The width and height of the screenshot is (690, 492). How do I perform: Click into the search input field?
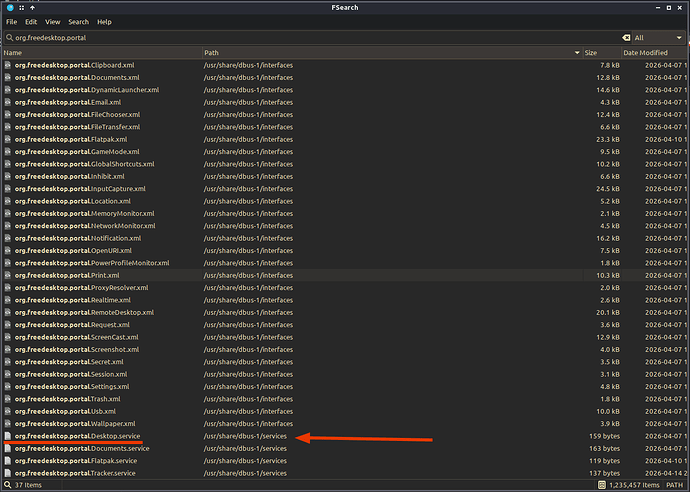coord(317,38)
